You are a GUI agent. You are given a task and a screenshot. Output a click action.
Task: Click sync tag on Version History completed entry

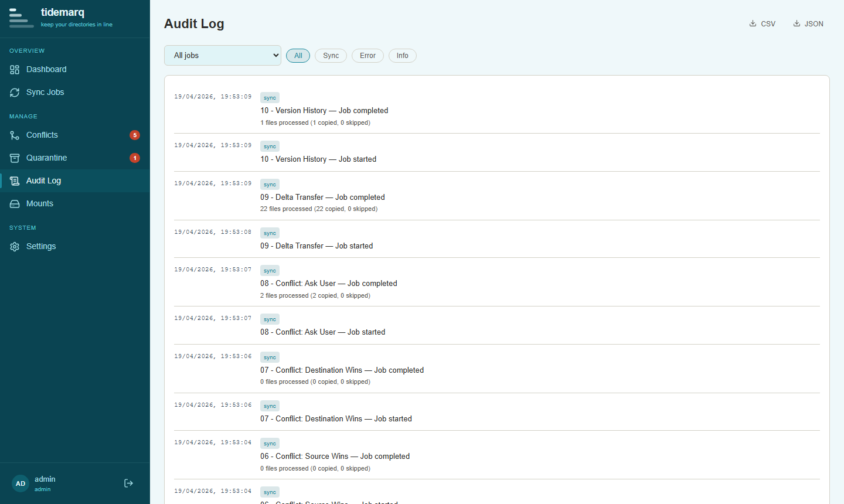[x=270, y=98]
